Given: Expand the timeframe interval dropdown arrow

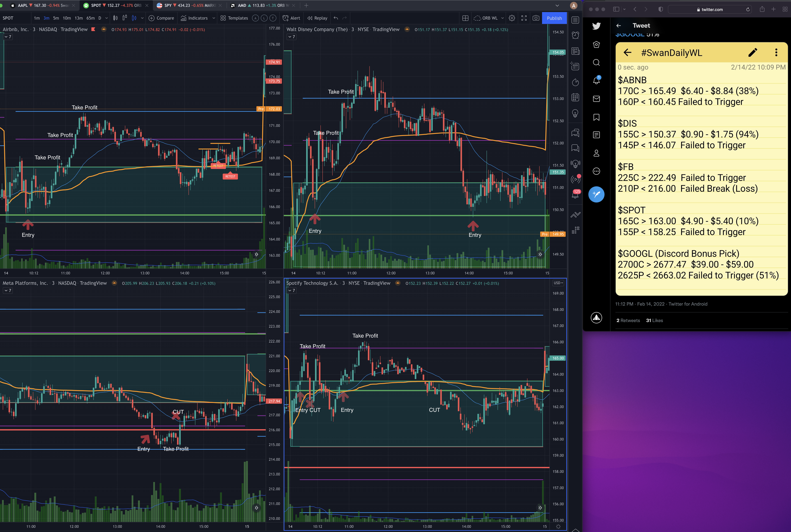Looking at the screenshot, I should (x=107, y=18).
